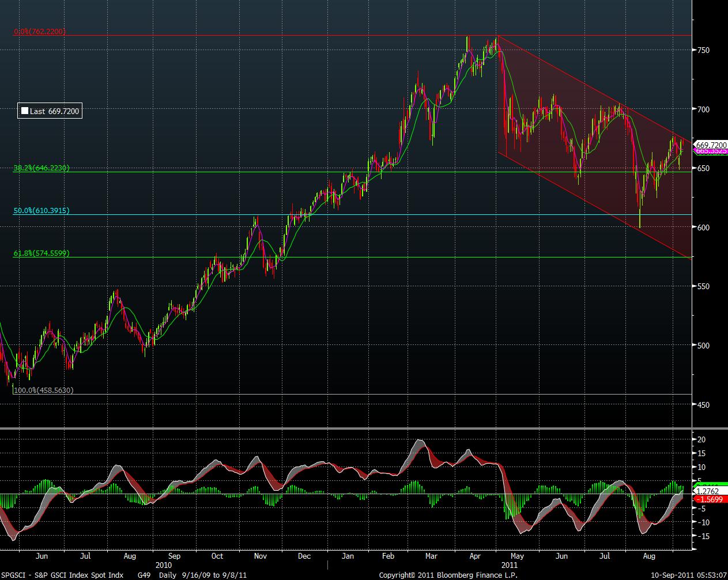Click the white square in the Last legend
Screen dimensions: 728x580
pos(24,112)
